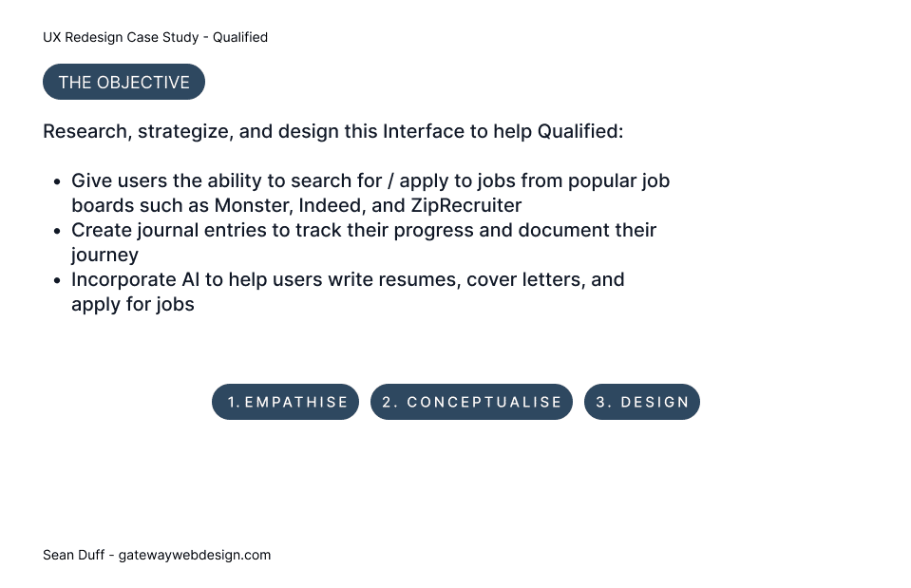Click the 'UX Redesign Case Study' header text
This screenshot has height=588, width=911.
tap(121, 37)
